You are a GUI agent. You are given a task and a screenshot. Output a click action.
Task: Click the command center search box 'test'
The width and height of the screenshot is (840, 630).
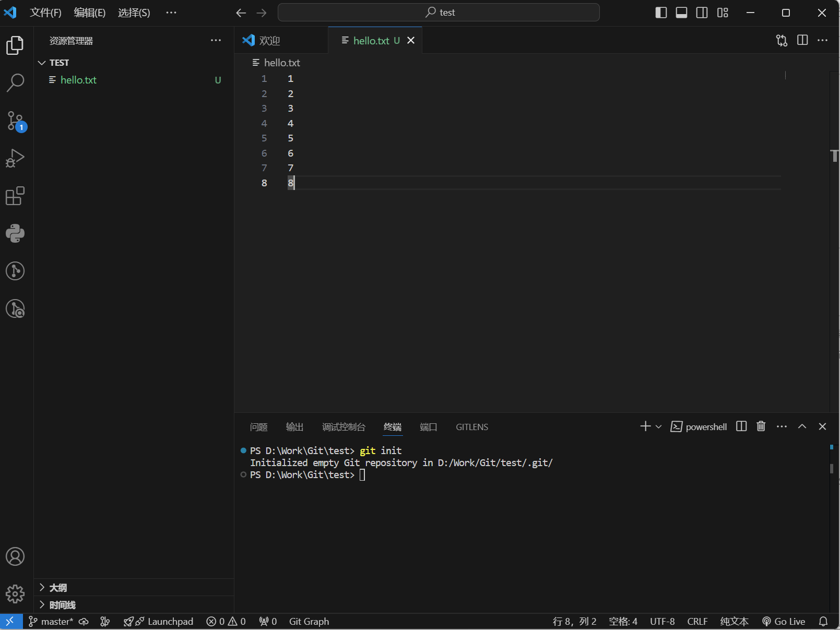click(439, 13)
